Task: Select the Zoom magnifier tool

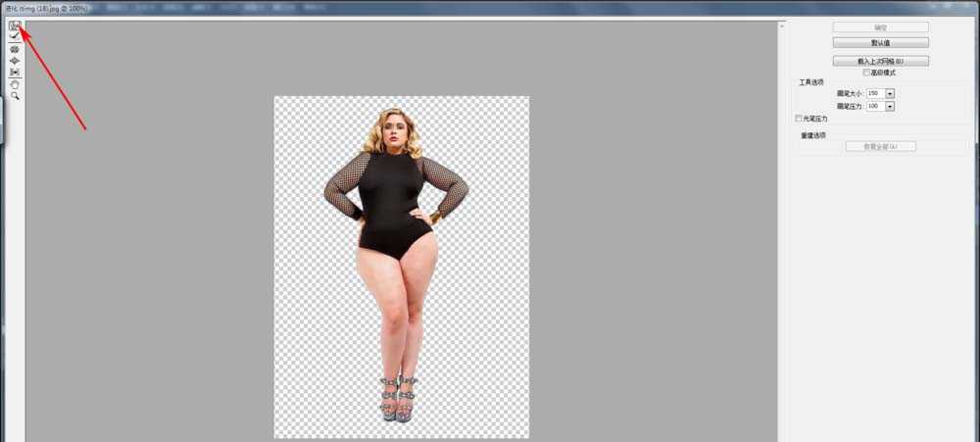Action: coord(15,96)
